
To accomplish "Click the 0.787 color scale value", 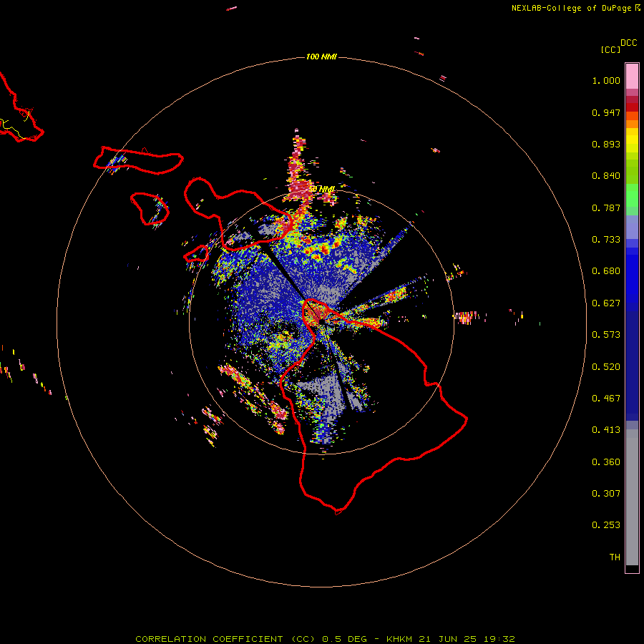I will click(x=606, y=208).
